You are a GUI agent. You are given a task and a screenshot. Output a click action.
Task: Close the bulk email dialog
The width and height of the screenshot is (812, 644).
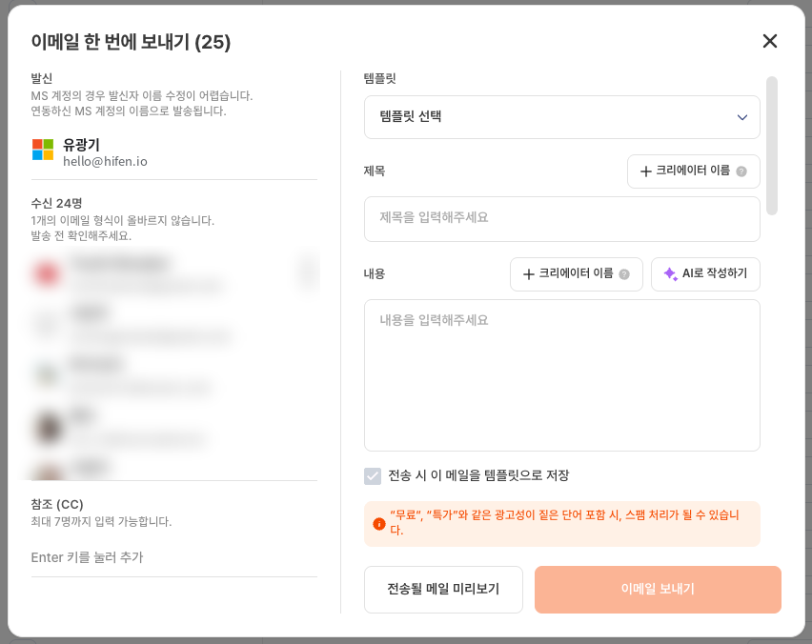tap(769, 41)
